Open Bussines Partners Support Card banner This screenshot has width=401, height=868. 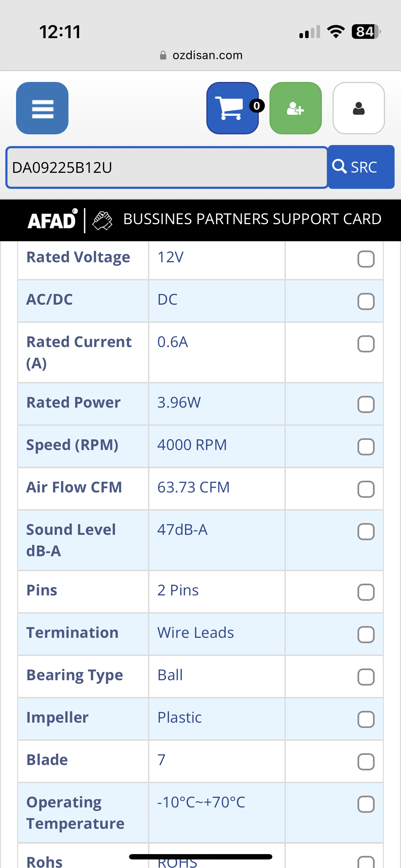(x=252, y=219)
